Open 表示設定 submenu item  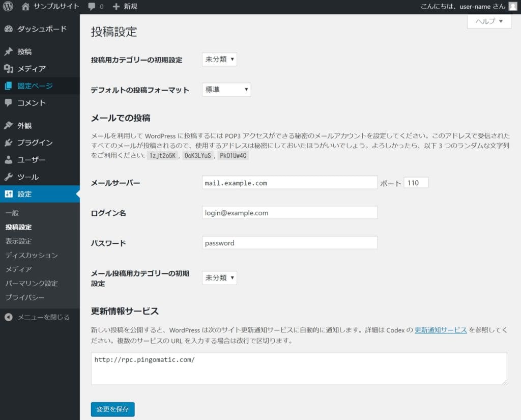19,241
